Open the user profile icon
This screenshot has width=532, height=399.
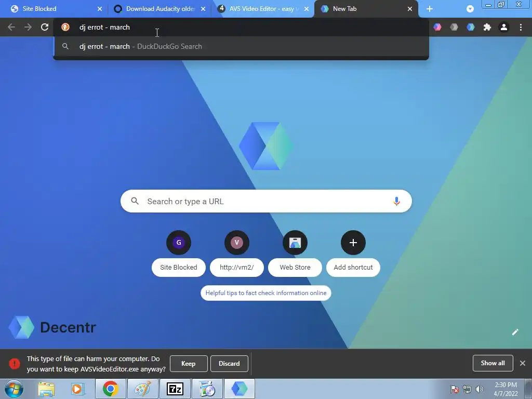pos(504,27)
